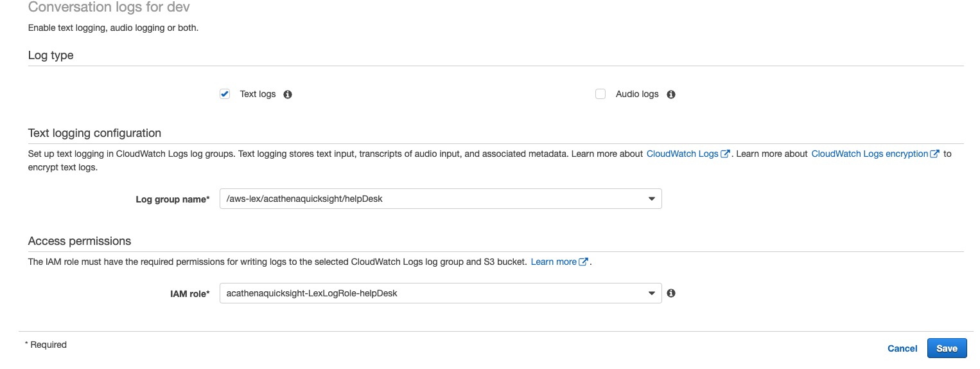Open the CloudWatch Logs documentation link
The image size is (980, 369).
click(682, 154)
